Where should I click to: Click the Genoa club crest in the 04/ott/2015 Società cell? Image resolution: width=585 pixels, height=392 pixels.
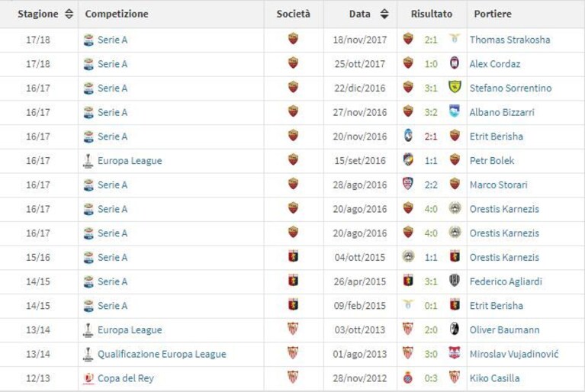point(293,256)
